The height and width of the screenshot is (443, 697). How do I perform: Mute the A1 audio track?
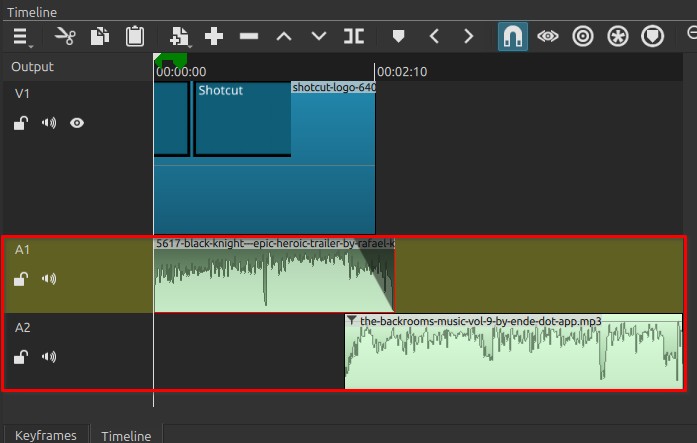click(x=48, y=279)
